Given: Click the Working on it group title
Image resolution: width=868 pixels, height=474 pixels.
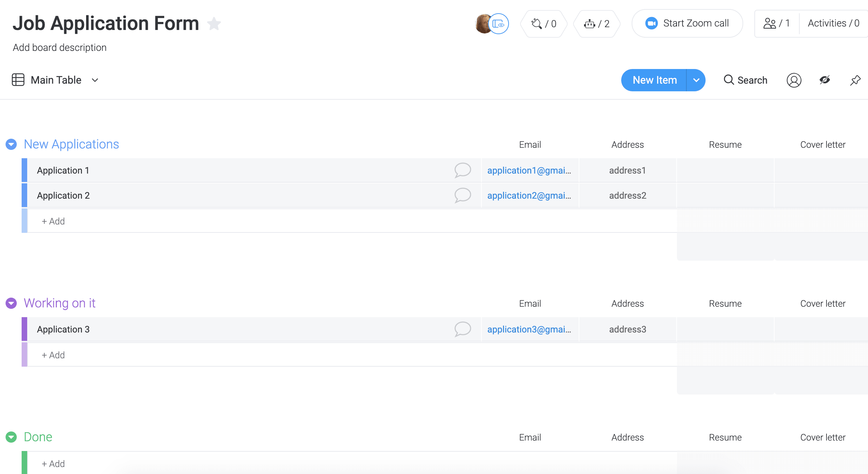Looking at the screenshot, I should pyautogui.click(x=60, y=303).
